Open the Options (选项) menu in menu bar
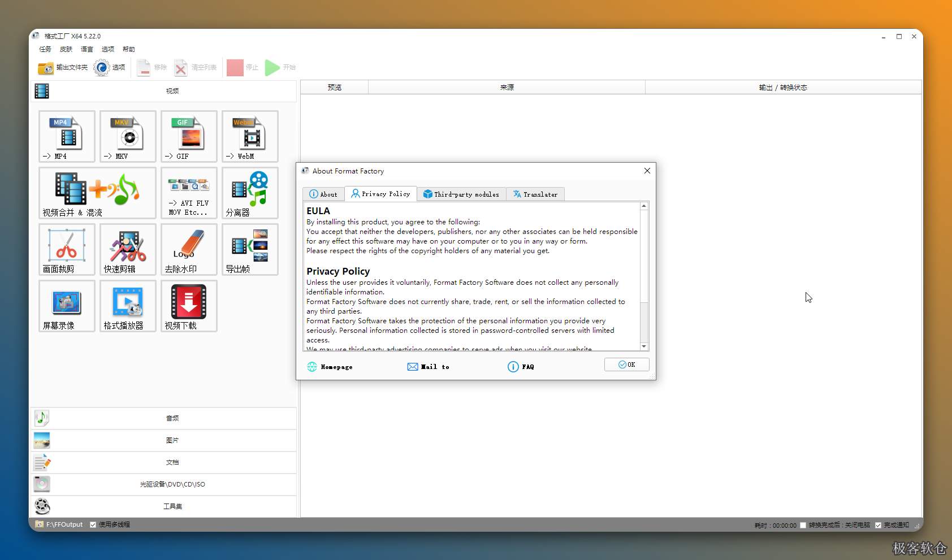The image size is (952, 560). [108, 49]
